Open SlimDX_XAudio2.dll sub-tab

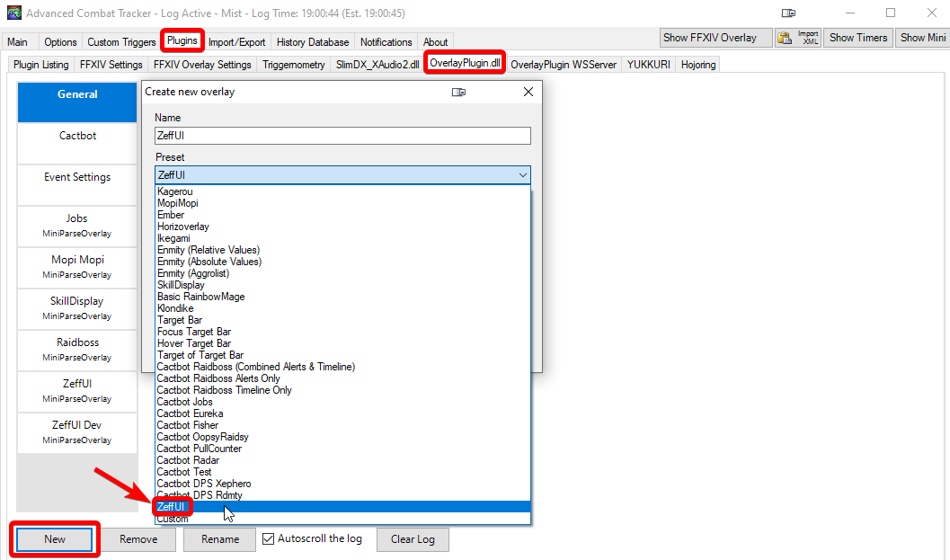pyautogui.click(x=377, y=64)
